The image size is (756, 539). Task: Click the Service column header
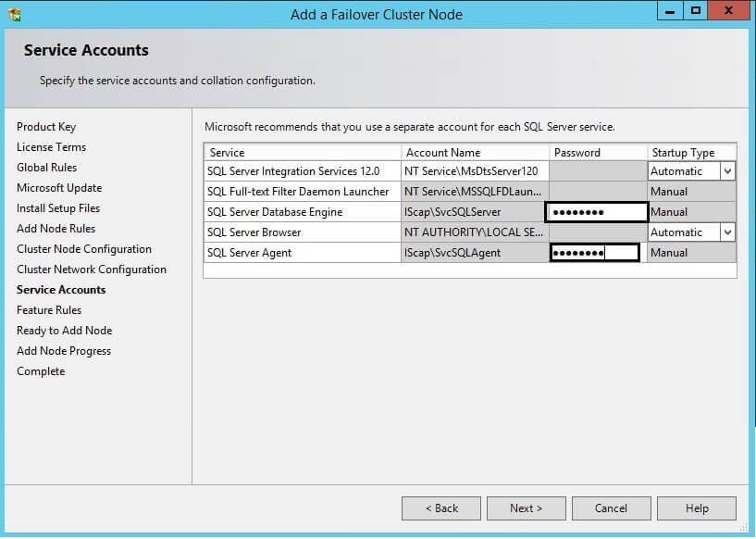coord(303,153)
